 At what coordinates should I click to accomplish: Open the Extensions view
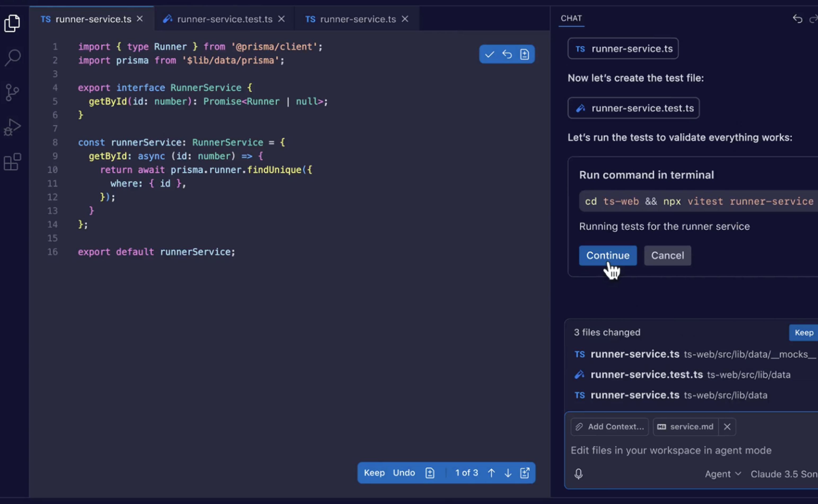[12, 162]
